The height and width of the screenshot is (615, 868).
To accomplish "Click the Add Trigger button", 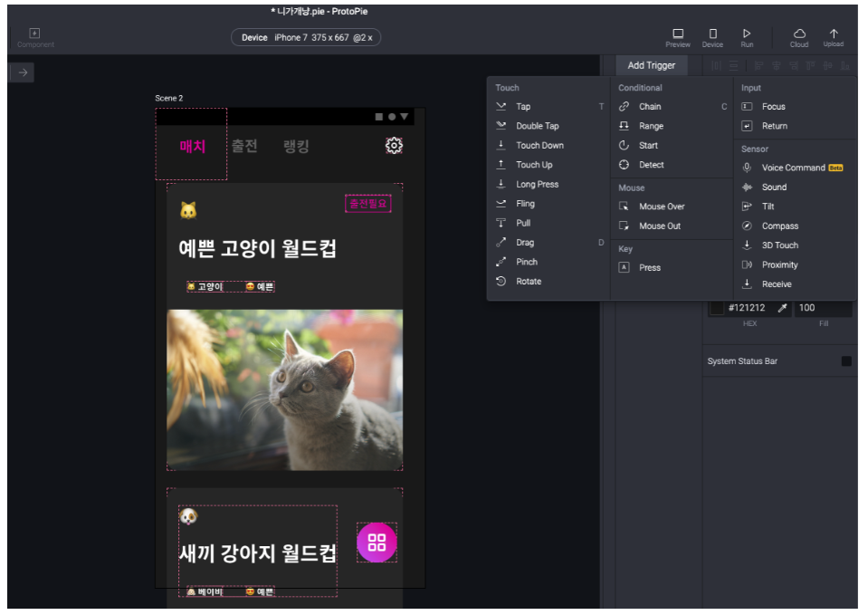I will (x=652, y=65).
